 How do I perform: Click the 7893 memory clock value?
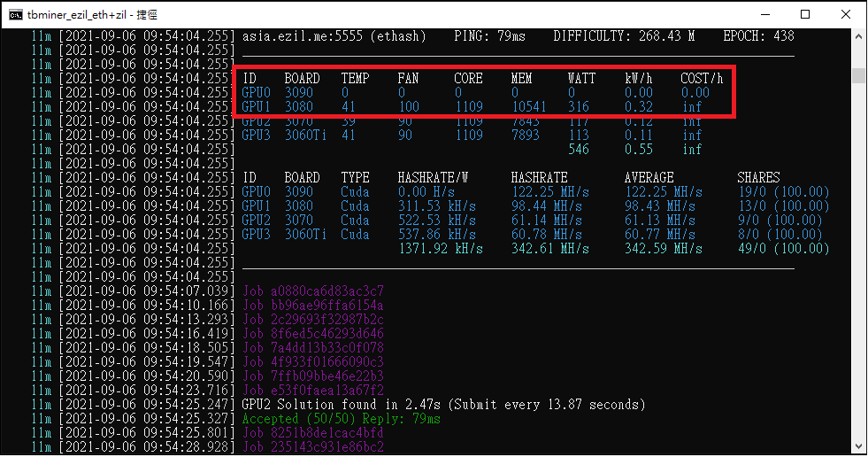tap(525, 136)
